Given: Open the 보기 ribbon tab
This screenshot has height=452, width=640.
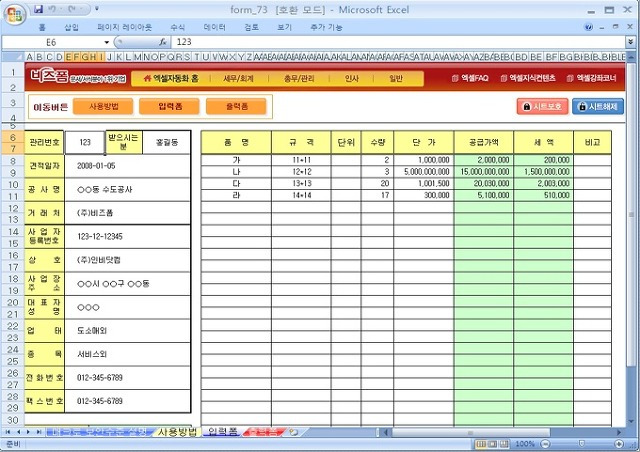Looking at the screenshot, I should 284,27.
